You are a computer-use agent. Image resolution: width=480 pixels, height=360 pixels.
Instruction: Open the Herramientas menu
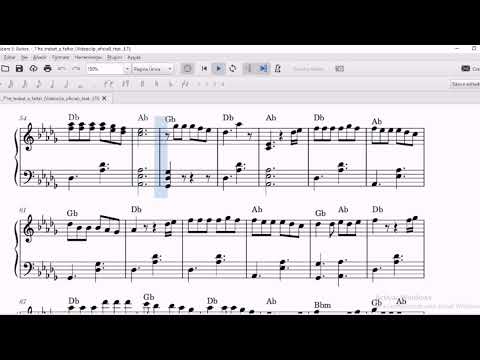click(88, 57)
